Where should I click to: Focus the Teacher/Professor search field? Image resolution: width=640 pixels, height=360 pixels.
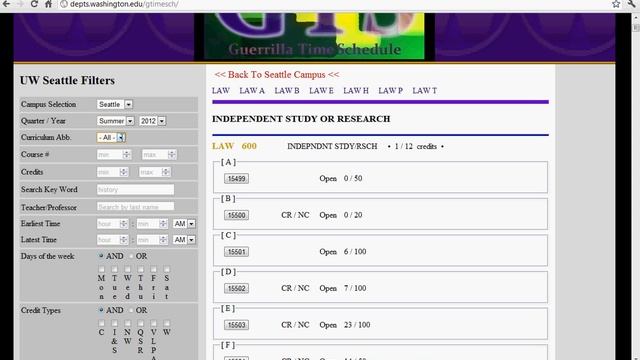pyautogui.click(x=136, y=207)
